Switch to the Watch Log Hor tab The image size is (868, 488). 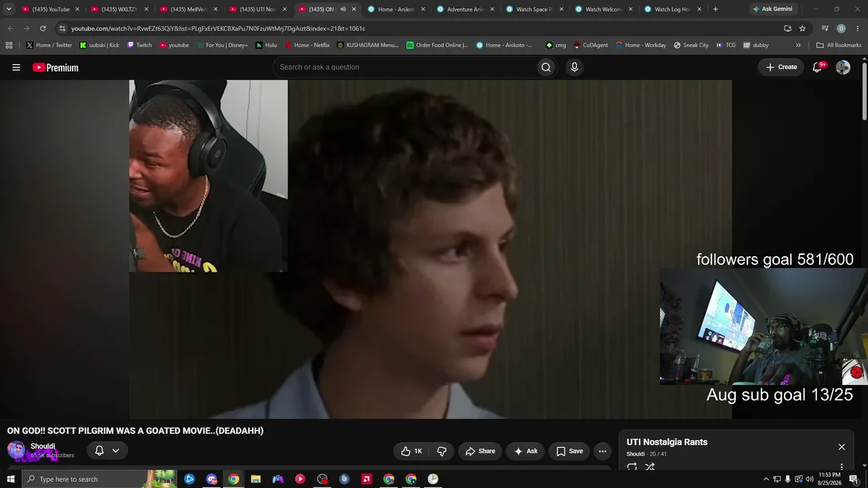pos(673,9)
